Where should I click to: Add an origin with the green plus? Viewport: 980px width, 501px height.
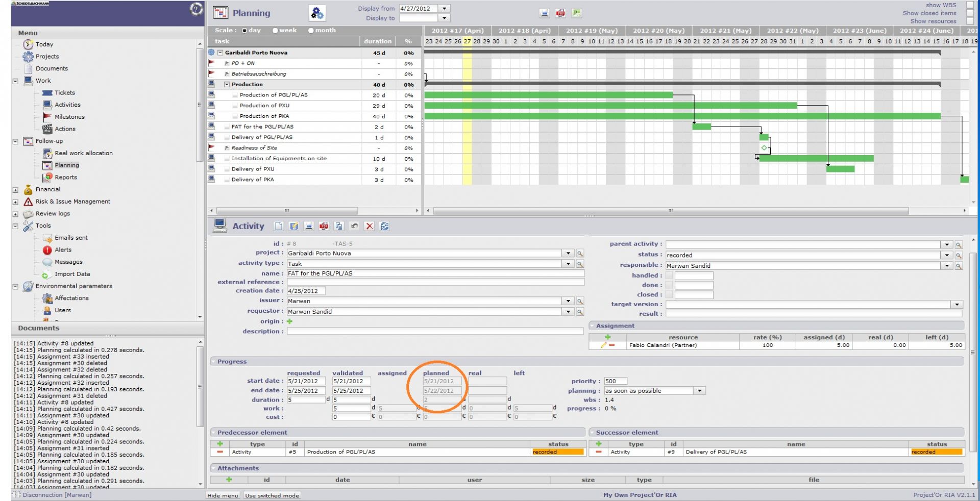pyautogui.click(x=289, y=321)
